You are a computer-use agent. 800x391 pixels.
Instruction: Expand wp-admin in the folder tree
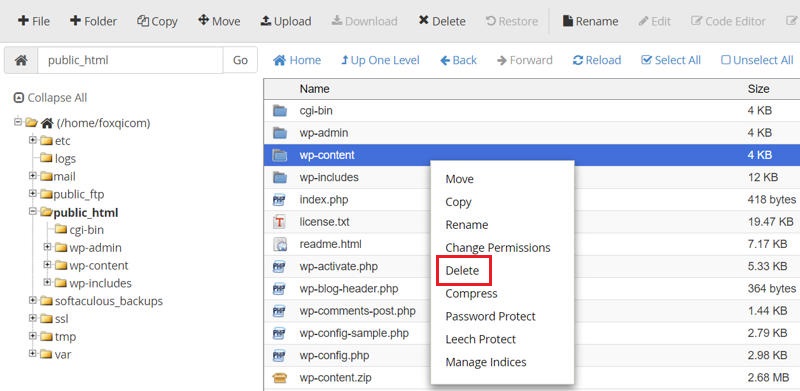pos(47,247)
